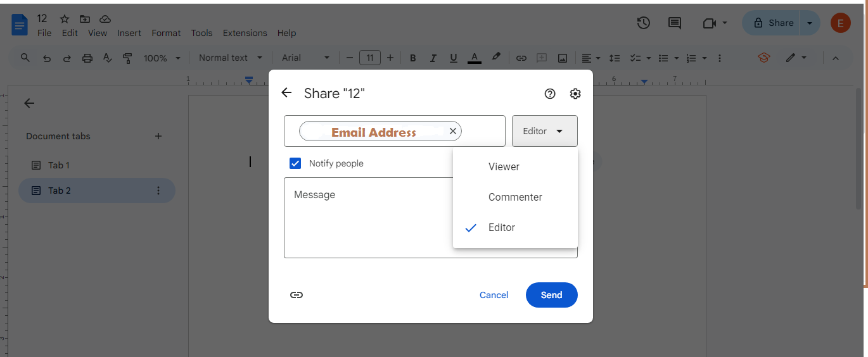Image resolution: width=868 pixels, height=357 pixels.
Task: Insert image toolbar icon
Action: (563, 58)
